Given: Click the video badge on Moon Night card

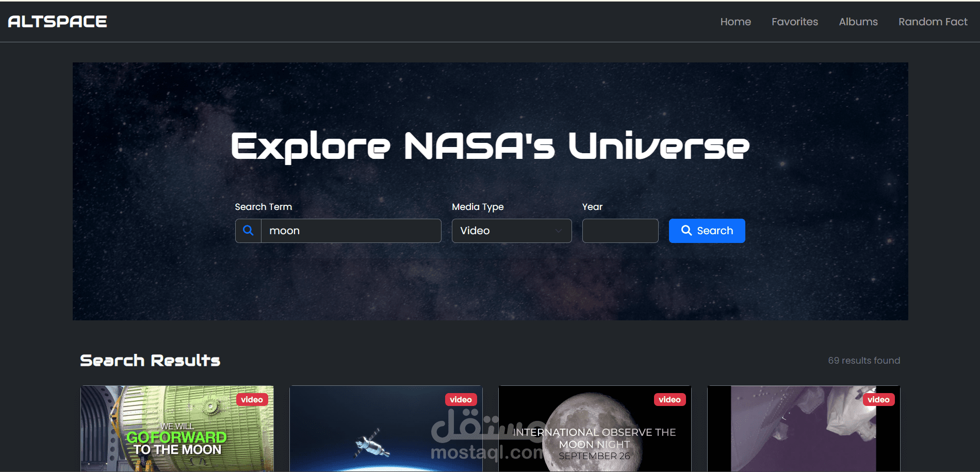Looking at the screenshot, I should (669, 400).
